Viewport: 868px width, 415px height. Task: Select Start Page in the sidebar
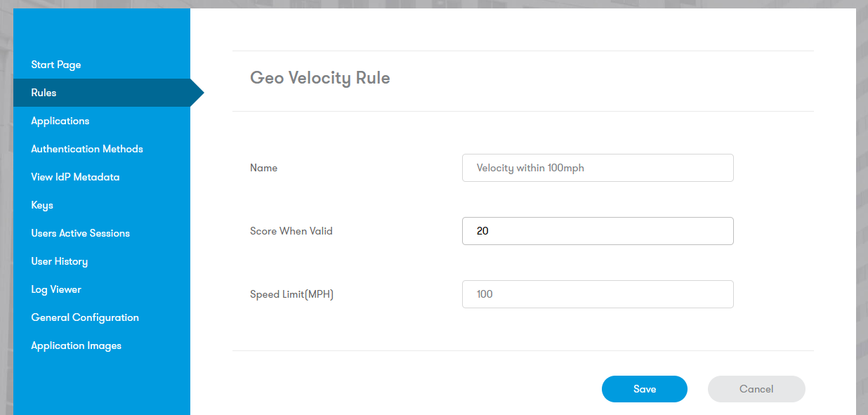tap(56, 64)
